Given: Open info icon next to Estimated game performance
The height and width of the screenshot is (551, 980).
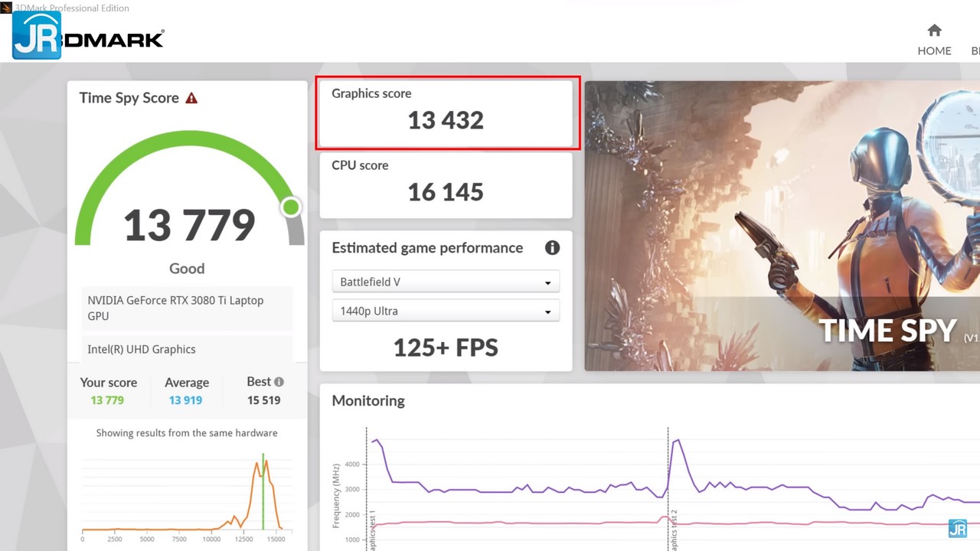Looking at the screenshot, I should 552,248.
